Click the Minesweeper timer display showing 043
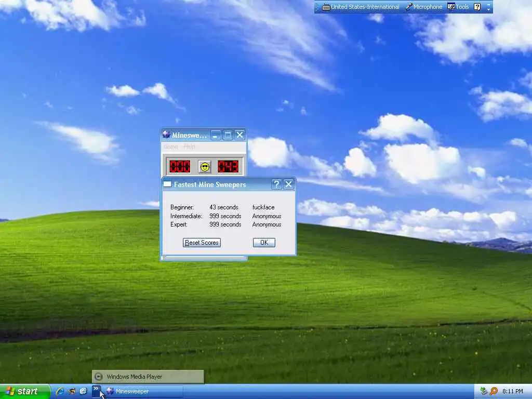The width and height of the screenshot is (532, 399). (x=228, y=167)
